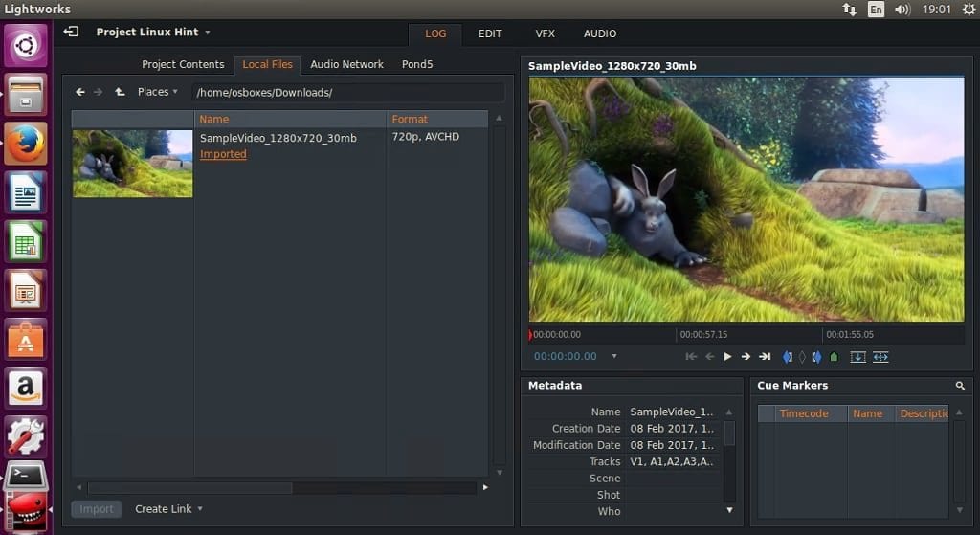Mark the In point
The width and height of the screenshot is (980, 535).
tap(788, 357)
